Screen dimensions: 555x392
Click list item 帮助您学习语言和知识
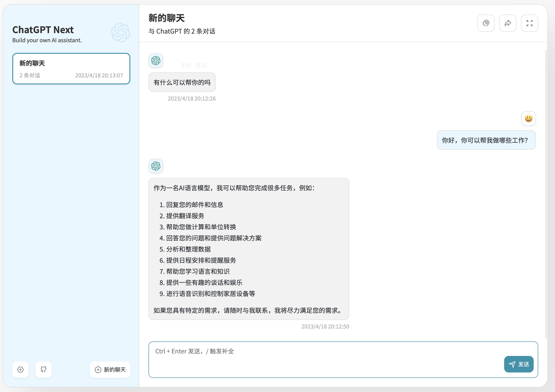(198, 272)
